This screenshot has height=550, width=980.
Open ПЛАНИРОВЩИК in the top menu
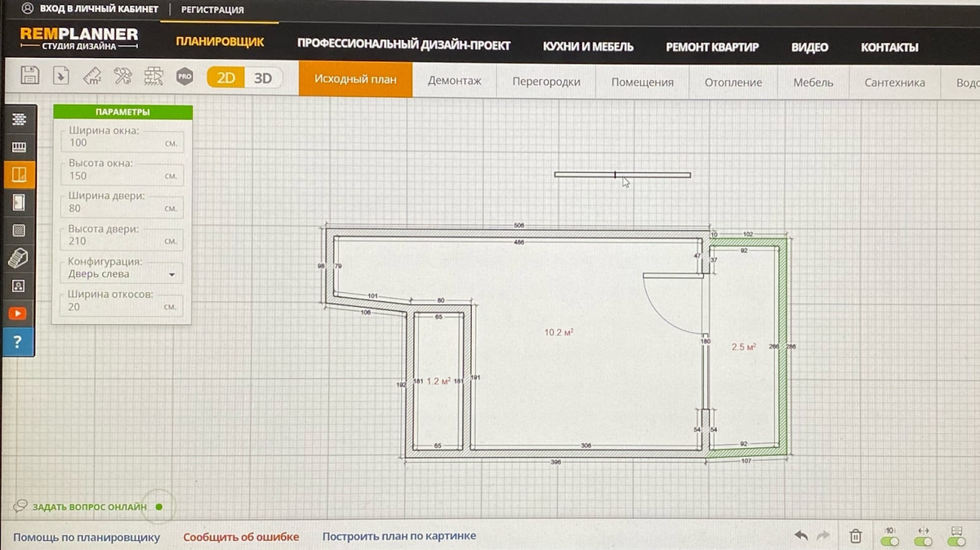(x=220, y=42)
